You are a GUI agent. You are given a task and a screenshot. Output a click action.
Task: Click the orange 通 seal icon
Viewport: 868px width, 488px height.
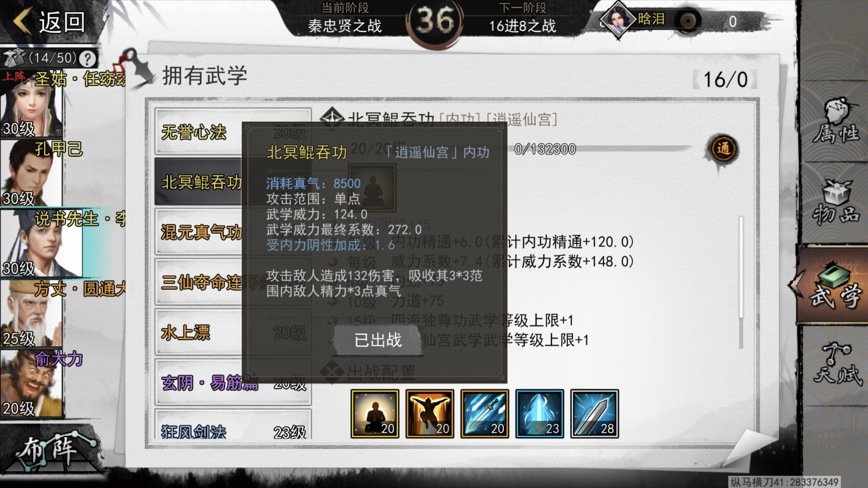(x=723, y=149)
